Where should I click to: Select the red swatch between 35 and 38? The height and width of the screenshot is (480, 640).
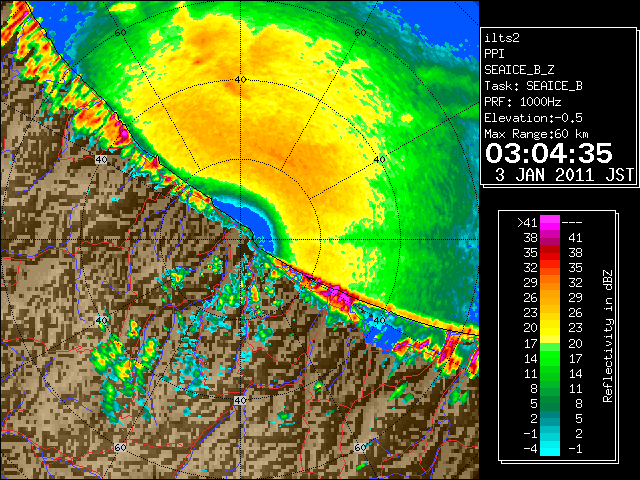point(550,253)
